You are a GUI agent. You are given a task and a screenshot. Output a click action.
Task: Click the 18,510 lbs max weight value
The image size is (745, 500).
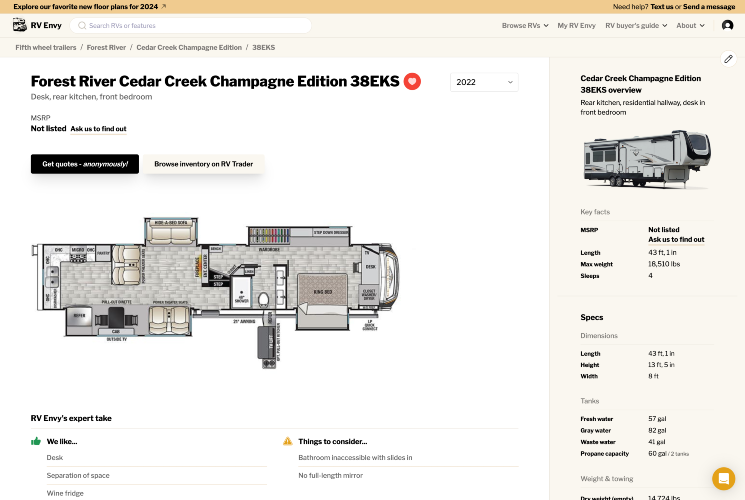(x=664, y=264)
